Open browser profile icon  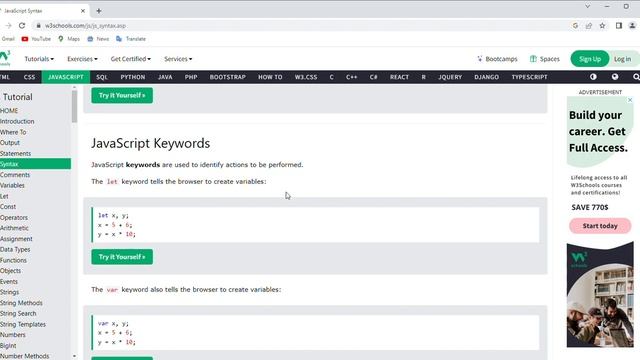tap(632, 26)
